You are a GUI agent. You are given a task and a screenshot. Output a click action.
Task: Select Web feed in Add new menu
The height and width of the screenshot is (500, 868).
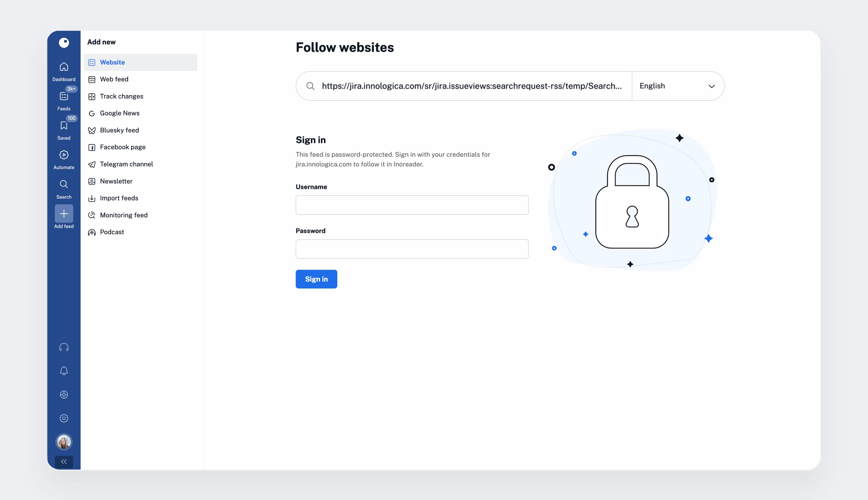pos(114,79)
